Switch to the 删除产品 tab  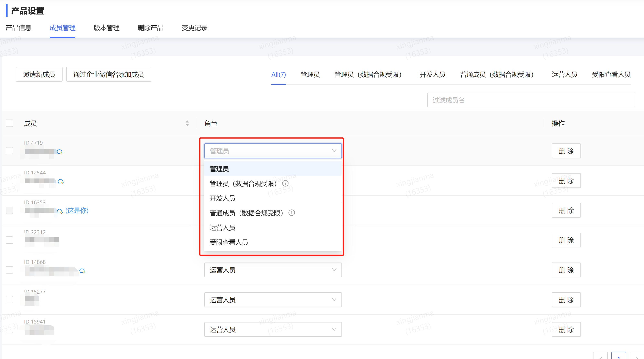point(151,28)
